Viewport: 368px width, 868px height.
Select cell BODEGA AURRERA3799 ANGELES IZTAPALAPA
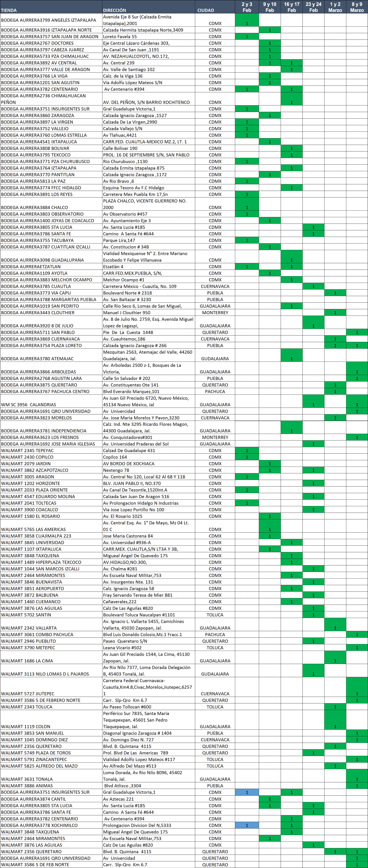pos(51,20)
